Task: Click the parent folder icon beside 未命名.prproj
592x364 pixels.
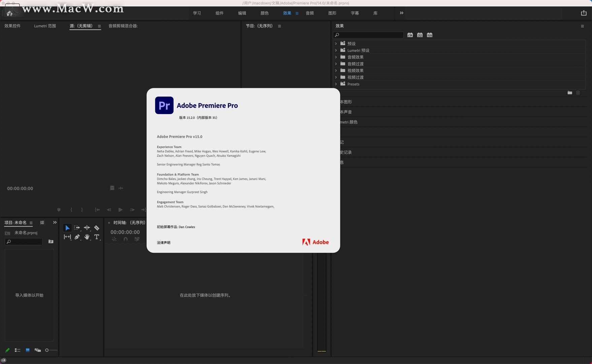Action: click(7, 233)
